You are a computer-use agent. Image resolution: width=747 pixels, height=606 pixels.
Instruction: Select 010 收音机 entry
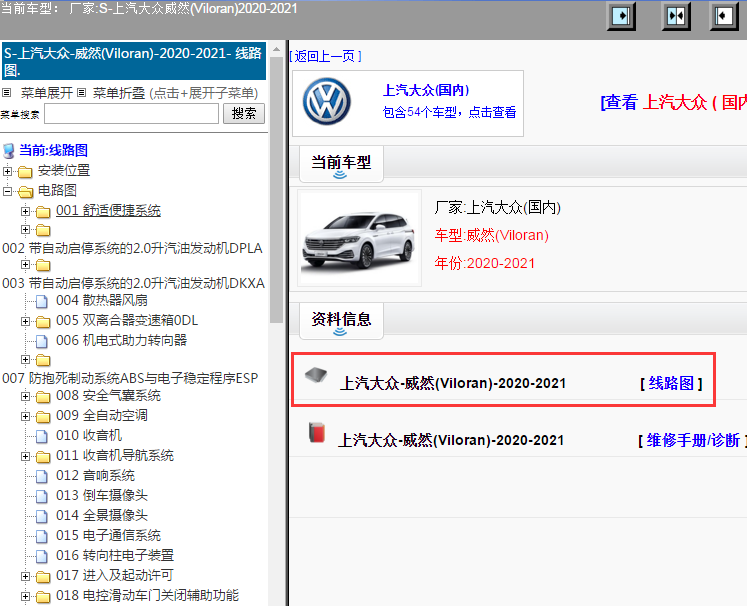(89, 435)
